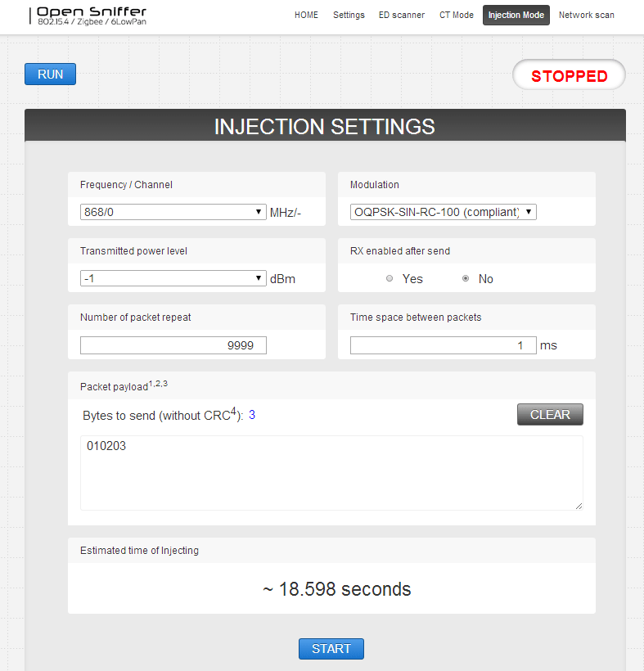This screenshot has height=671, width=644.
Task: Open the Settings page
Action: [x=349, y=15]
